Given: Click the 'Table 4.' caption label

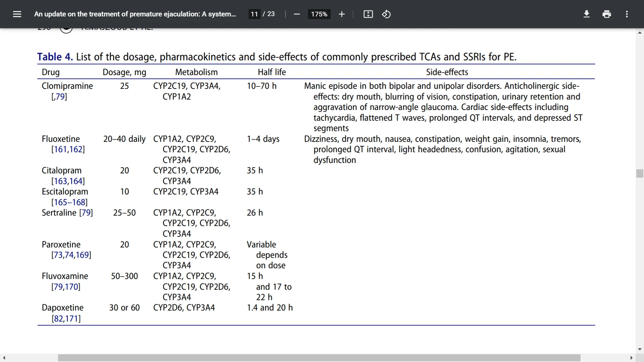Looking at the screenshot, I should coord(55,57).
